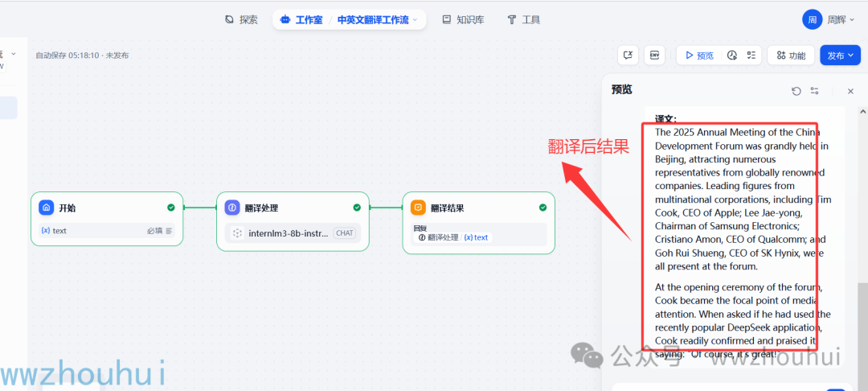Open the 周辉 account menu
868x391 pixels.
point(841,20)
